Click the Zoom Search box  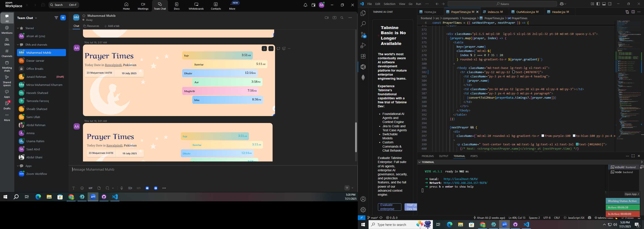point(64,5)
